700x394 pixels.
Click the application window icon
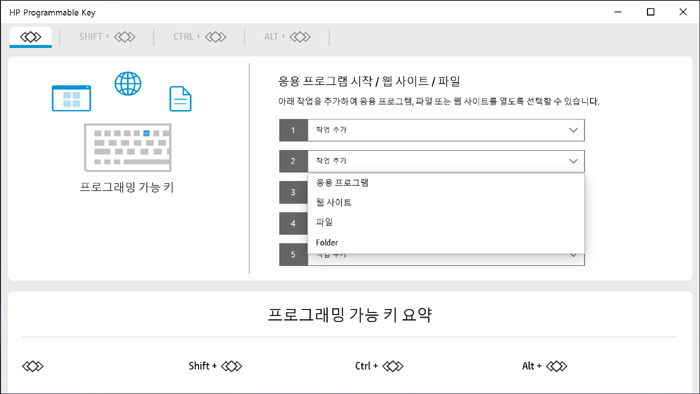(x=71, y=98)
